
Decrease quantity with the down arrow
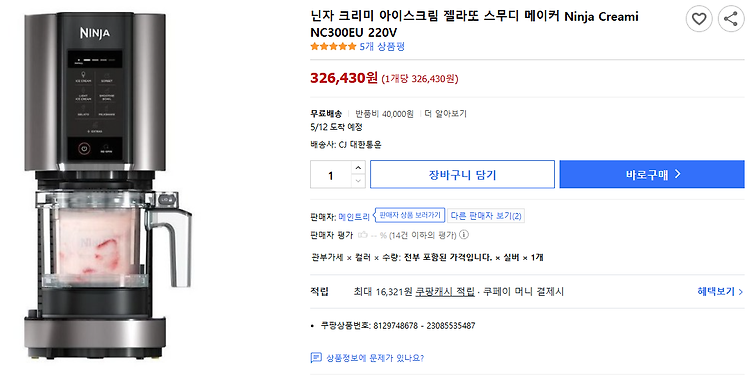point(358,181)
